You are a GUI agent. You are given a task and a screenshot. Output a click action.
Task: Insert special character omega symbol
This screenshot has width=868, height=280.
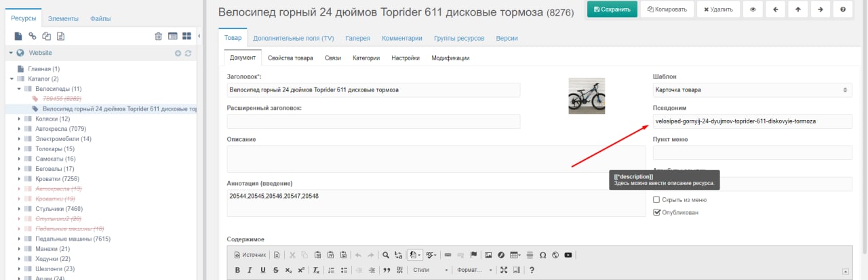point(542,255)
